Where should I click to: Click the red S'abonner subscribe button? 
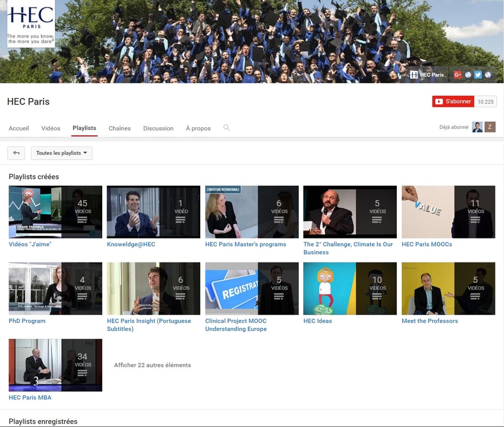453,102
